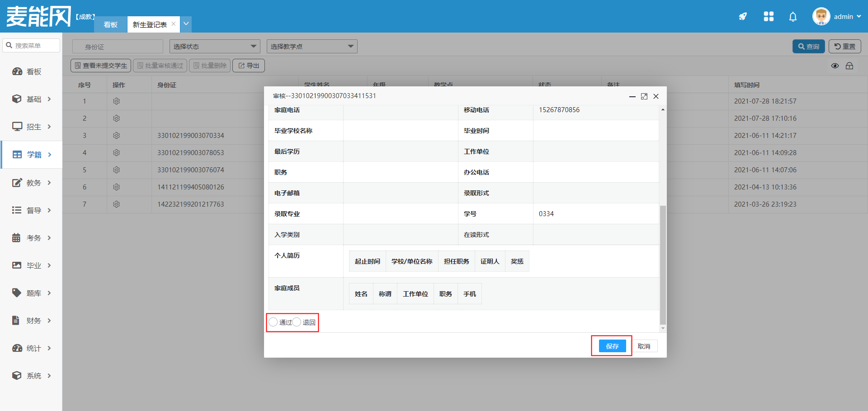Image resolution: width=868 pixels, height=411 pixels.
Task: Toggle the eye visibility icon above table
Action: click(835, 66)
